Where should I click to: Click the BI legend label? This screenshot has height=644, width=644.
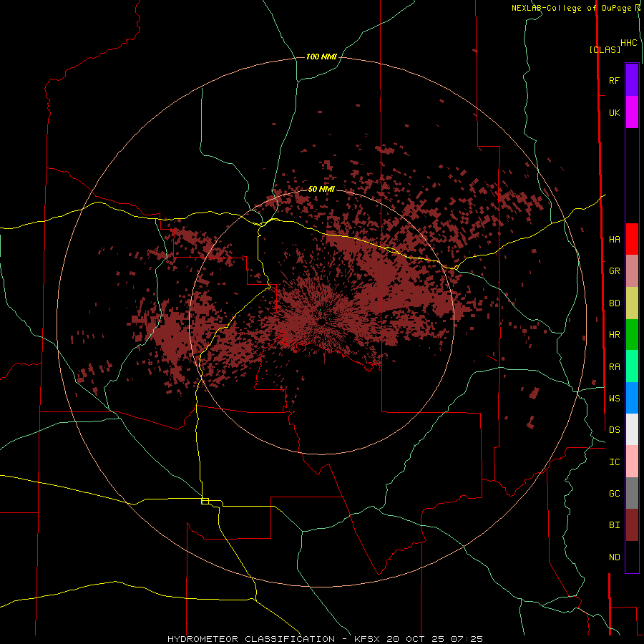click(x=614, y=525)
